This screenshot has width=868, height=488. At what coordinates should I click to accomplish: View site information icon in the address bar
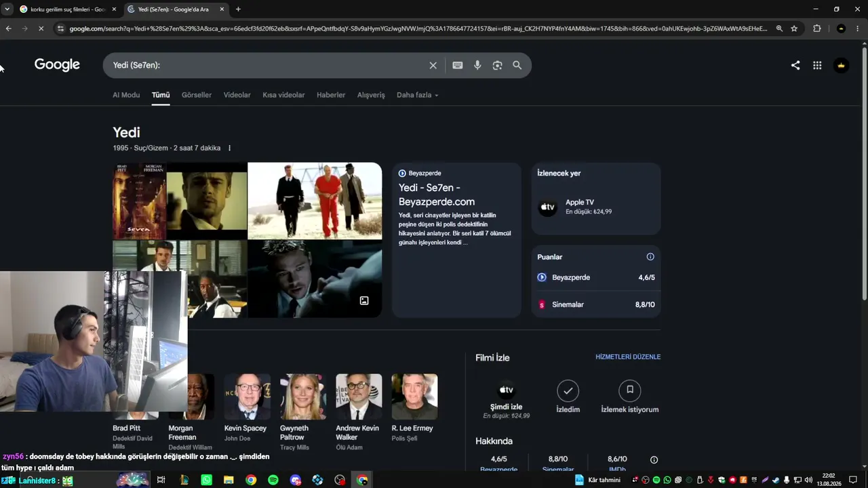(60, 28)
